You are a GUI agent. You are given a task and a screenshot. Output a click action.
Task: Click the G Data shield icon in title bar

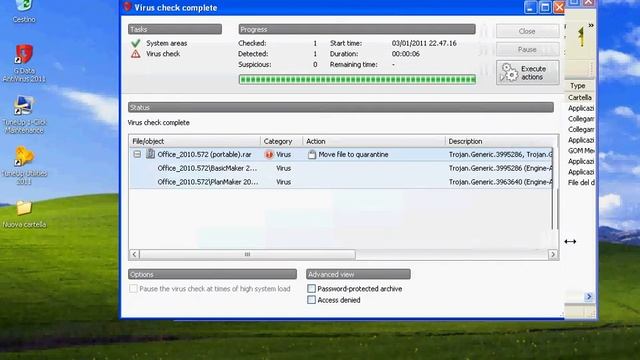[127, 7]
